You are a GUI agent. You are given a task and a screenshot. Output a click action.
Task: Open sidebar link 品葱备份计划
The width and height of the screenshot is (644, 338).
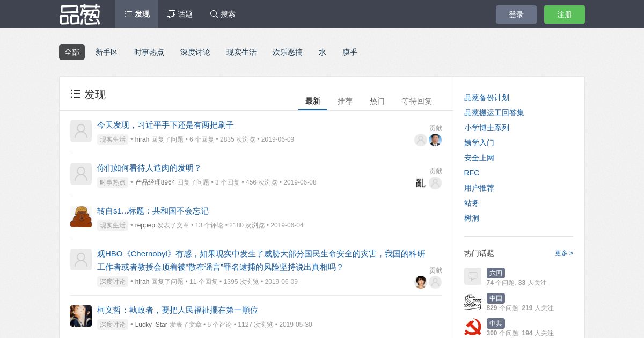(487, 98)
